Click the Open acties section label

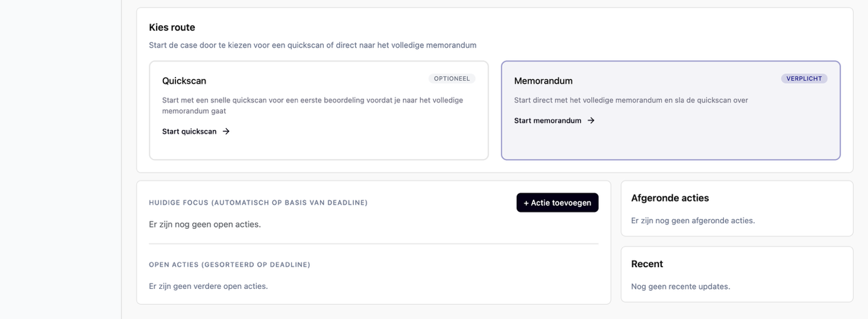pos(230,265)
